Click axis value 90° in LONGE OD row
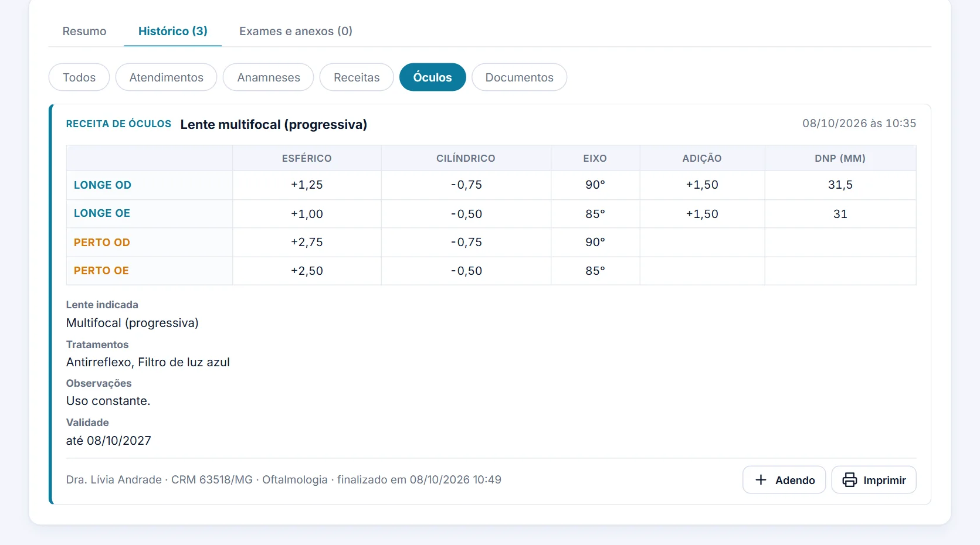Image resolution: width=980 pixels, height=545 pixels. click(595, 185)
